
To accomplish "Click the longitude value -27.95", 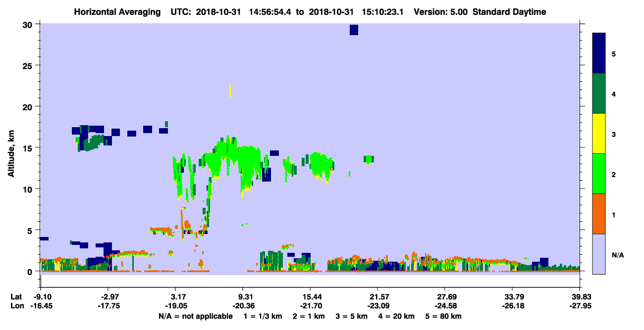I will [x=580, y=306].
